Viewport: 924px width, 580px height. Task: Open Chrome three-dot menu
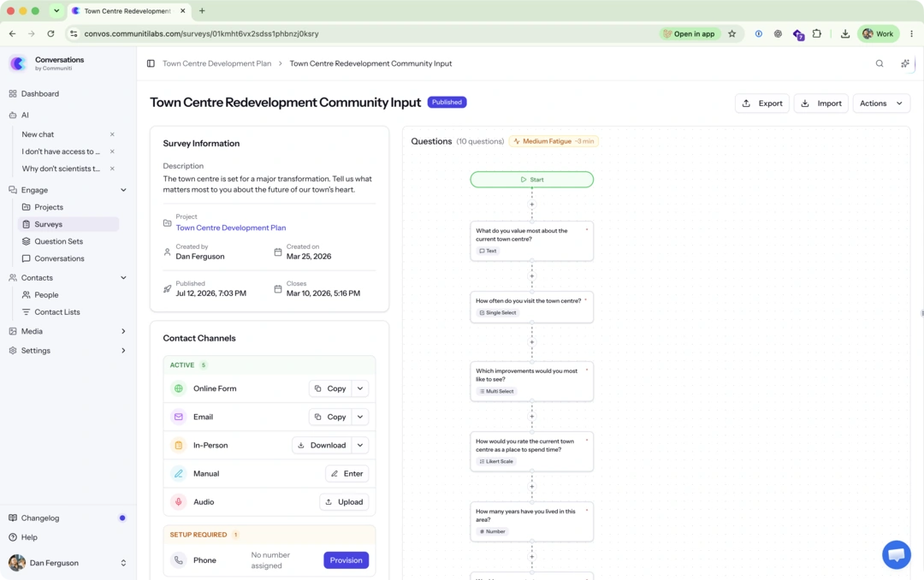point(912,33)
